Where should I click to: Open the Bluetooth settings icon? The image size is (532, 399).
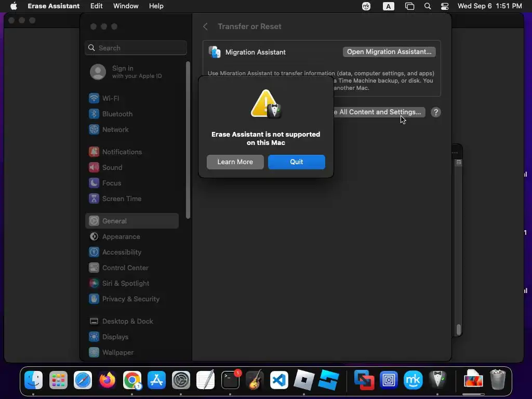(x=94, y=114)
